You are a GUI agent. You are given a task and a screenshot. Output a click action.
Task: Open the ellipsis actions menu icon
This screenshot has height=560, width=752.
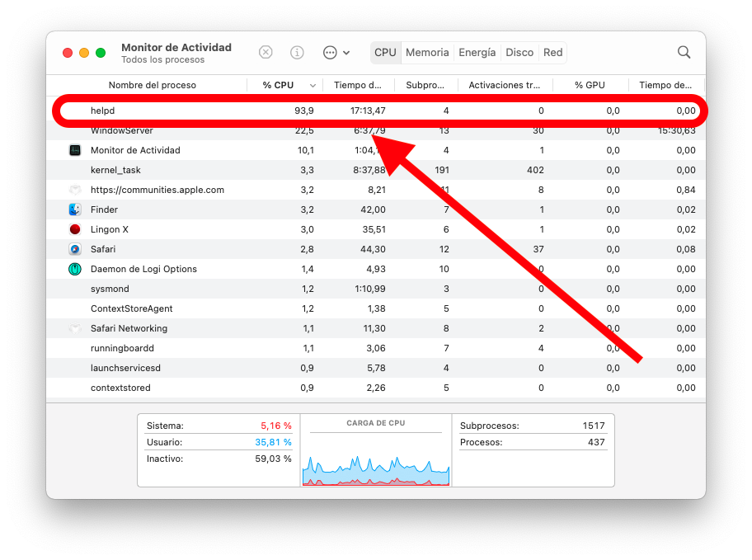click(330, 52)
